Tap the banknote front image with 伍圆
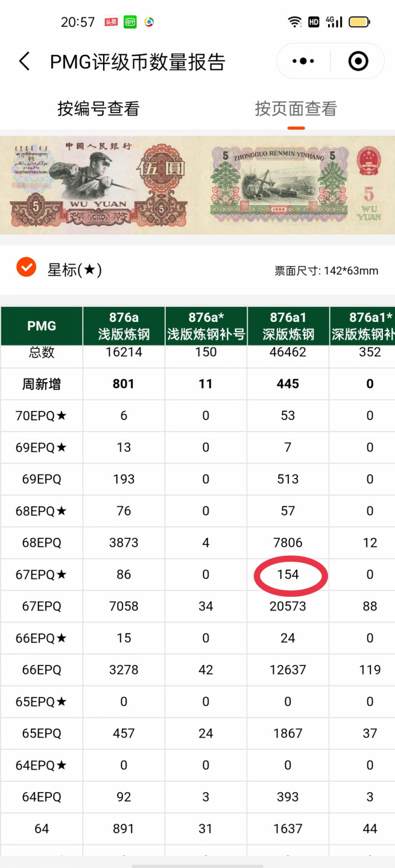Viewport: 395px width, 868px height. click(98, 185)
